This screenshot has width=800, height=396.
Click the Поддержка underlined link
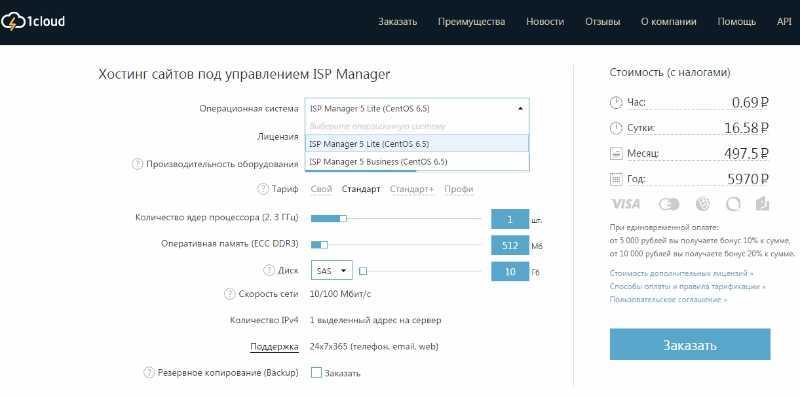coord(274,347)
